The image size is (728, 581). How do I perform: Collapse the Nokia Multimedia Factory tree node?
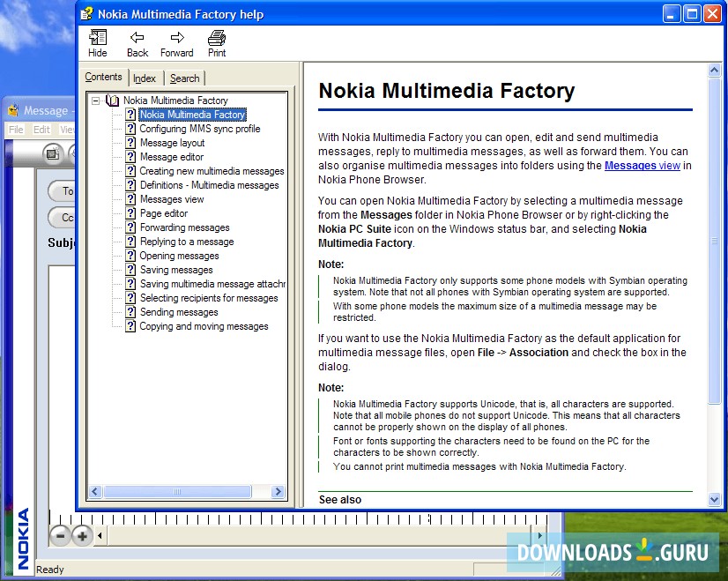(95, 101)
